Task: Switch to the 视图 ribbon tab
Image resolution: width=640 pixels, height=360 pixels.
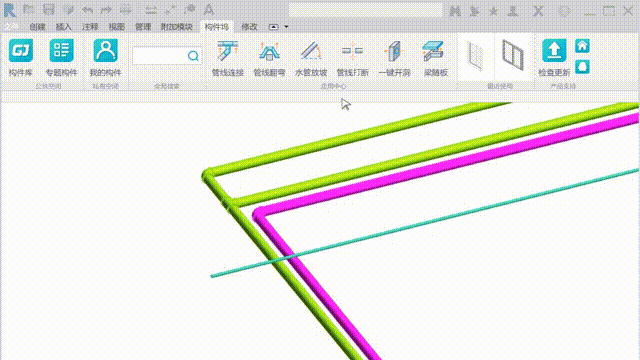Action: click(x=116, y=27)
